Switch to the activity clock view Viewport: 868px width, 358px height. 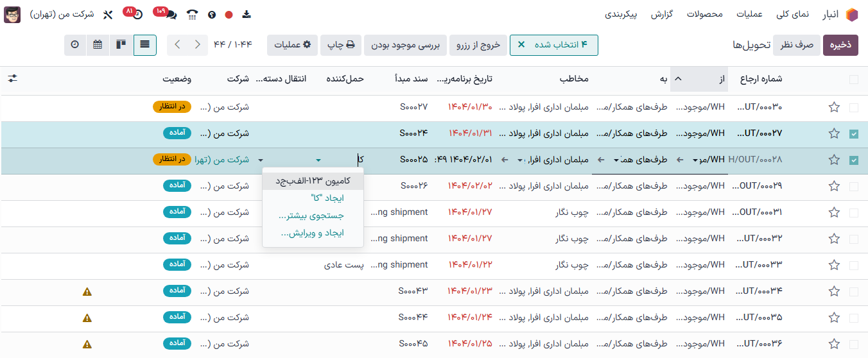coord(75,45)
